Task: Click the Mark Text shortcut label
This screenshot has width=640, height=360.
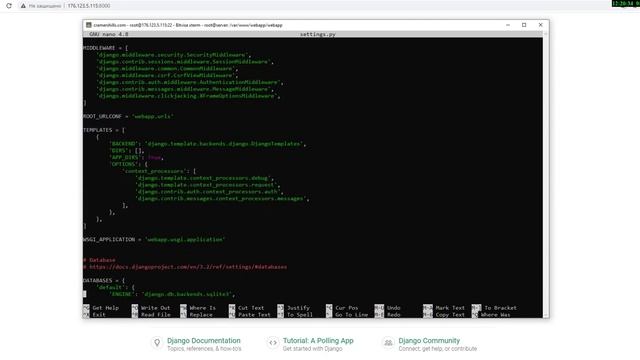Action: [x=450, y=308]
